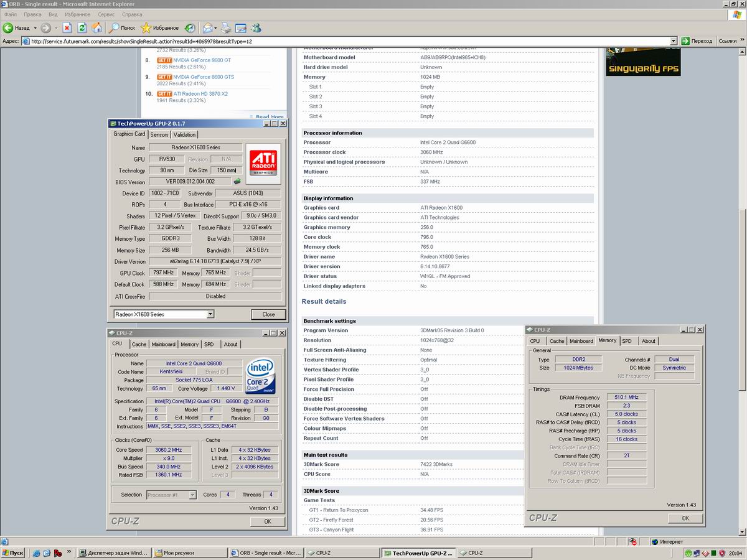Open the Messenger icon in IE toolbar
The width and height of the screenshot is (747, 560).
point(256,28)
